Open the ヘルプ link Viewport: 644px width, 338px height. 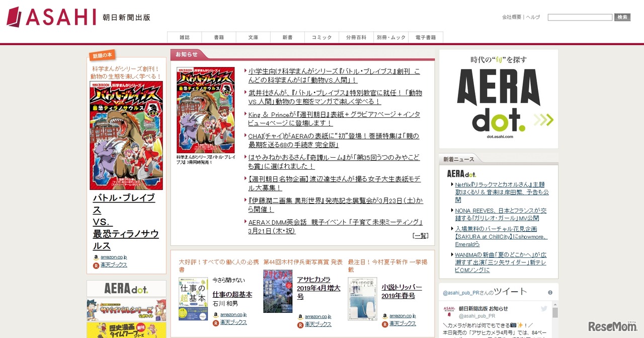[533, 17]
